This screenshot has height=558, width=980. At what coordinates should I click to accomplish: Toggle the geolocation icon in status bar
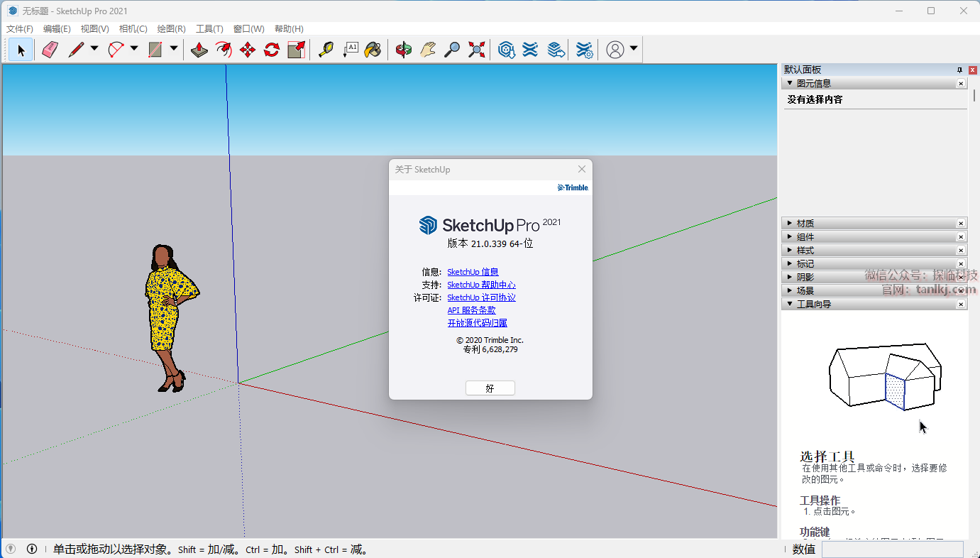pos(11,549)
